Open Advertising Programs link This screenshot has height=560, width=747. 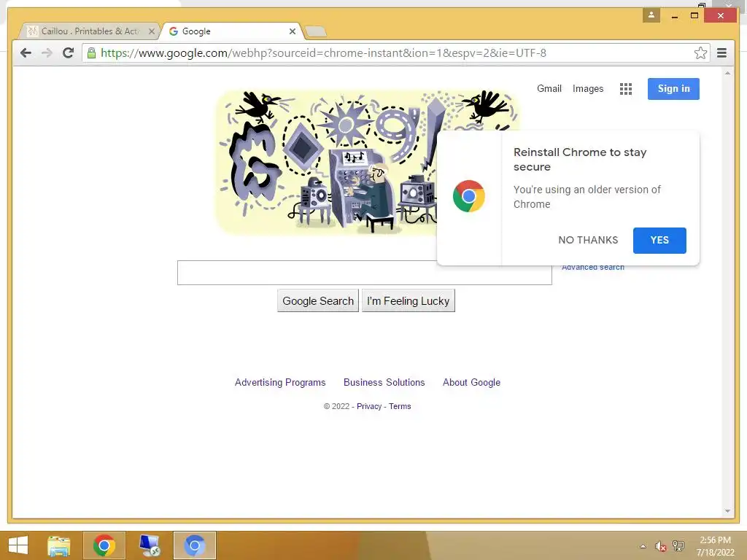coord(280,382)
